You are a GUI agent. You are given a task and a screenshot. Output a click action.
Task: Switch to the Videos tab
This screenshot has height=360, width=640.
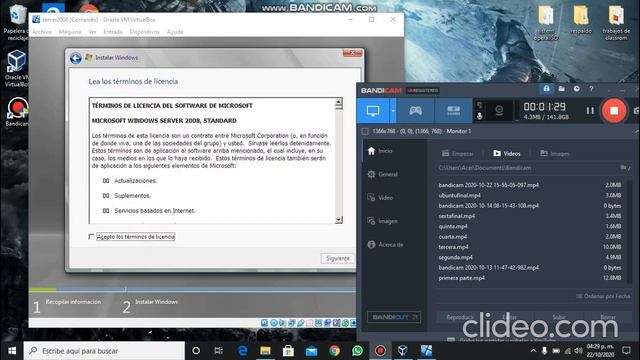507,153
